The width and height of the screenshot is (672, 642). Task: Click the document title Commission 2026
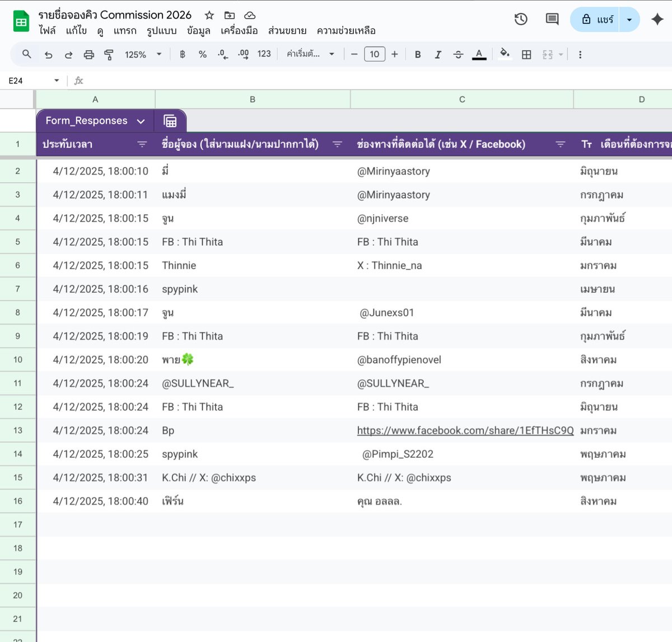pyautogui.click(x=115, y=15)
